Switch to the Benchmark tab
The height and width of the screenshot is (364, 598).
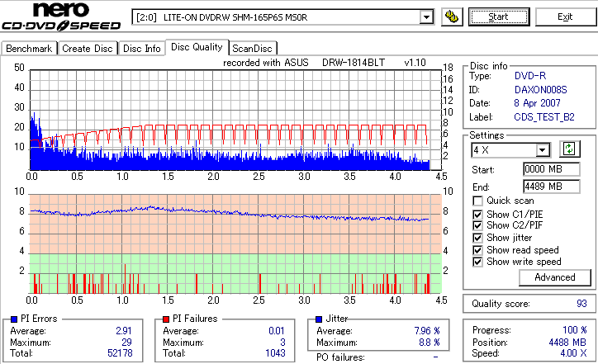(29, 49)
